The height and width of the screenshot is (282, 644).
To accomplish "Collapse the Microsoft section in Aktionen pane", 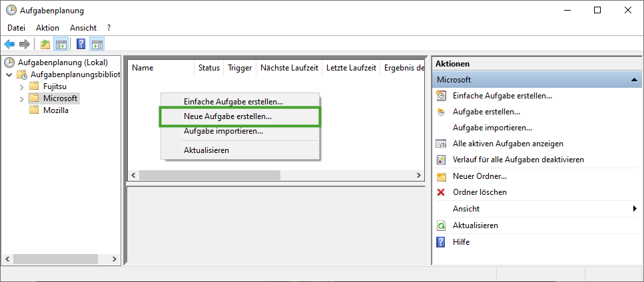I will pos(634,80).
